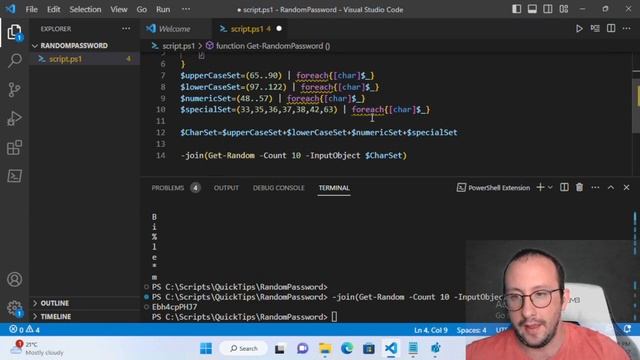Click line 12 $CharSet code line

click(x=319, y=133)
